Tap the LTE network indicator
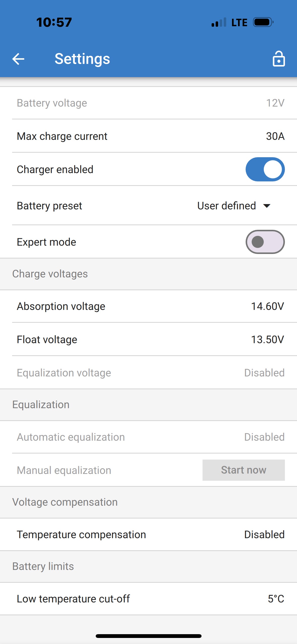 click(239, 23)
